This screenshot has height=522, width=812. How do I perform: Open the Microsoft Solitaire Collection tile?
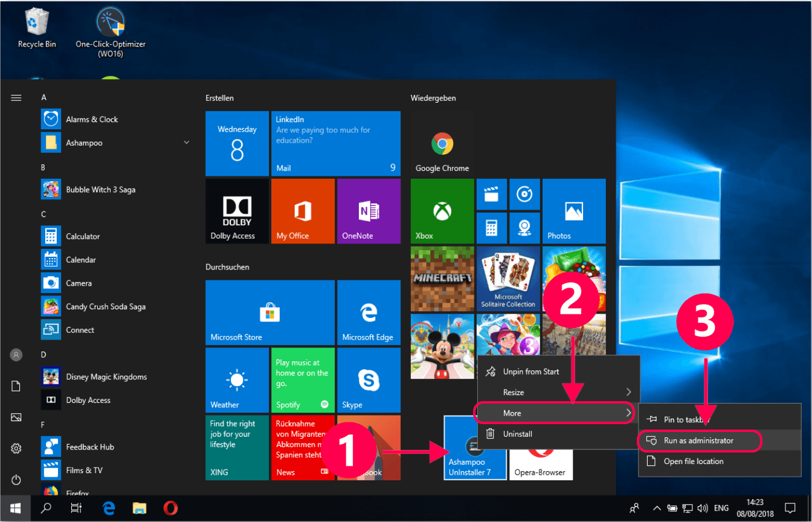pyautogui.click(x=508, y=279)
